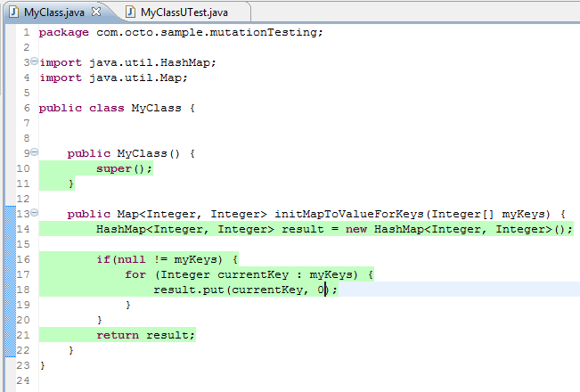The width and height of the screenshot is (580, 392).
Task: Click the 'super();' statement in the constructor
Action: 125,168
